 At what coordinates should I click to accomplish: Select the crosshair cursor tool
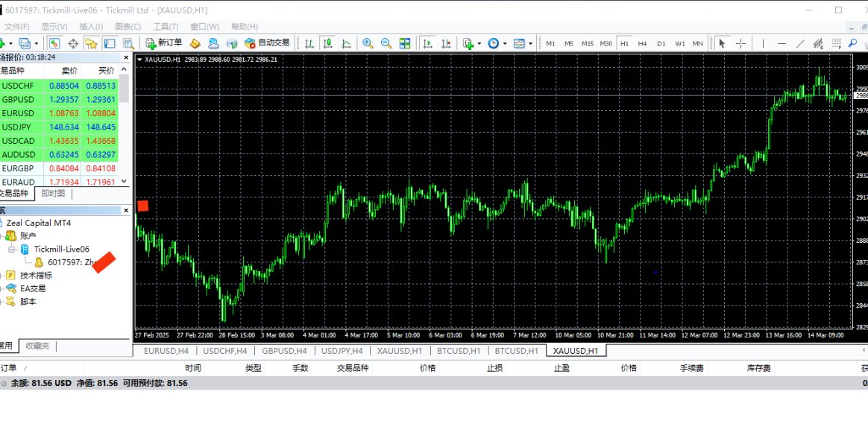[740, 43]
